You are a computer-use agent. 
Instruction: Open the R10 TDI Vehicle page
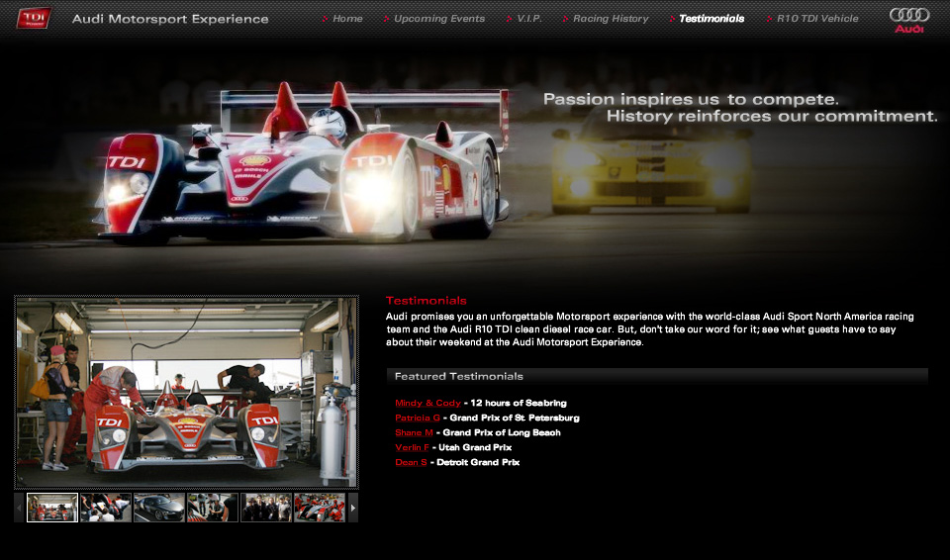817,19
